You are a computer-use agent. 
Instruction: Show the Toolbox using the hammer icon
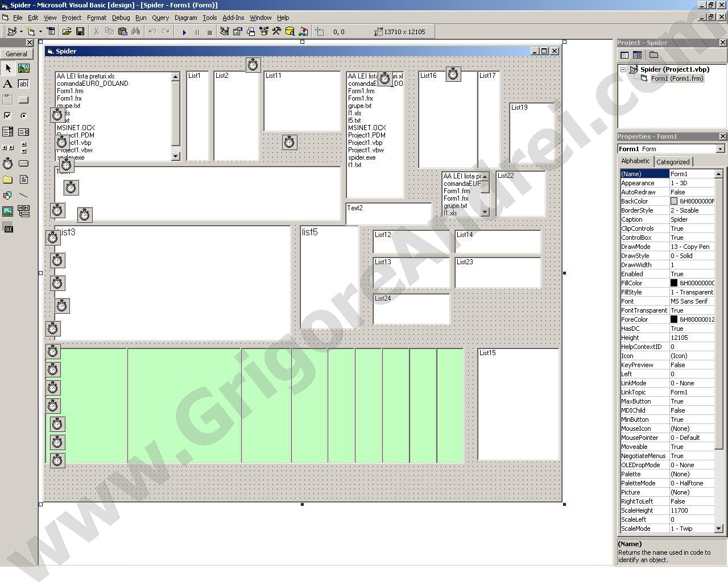pos(276,32)
